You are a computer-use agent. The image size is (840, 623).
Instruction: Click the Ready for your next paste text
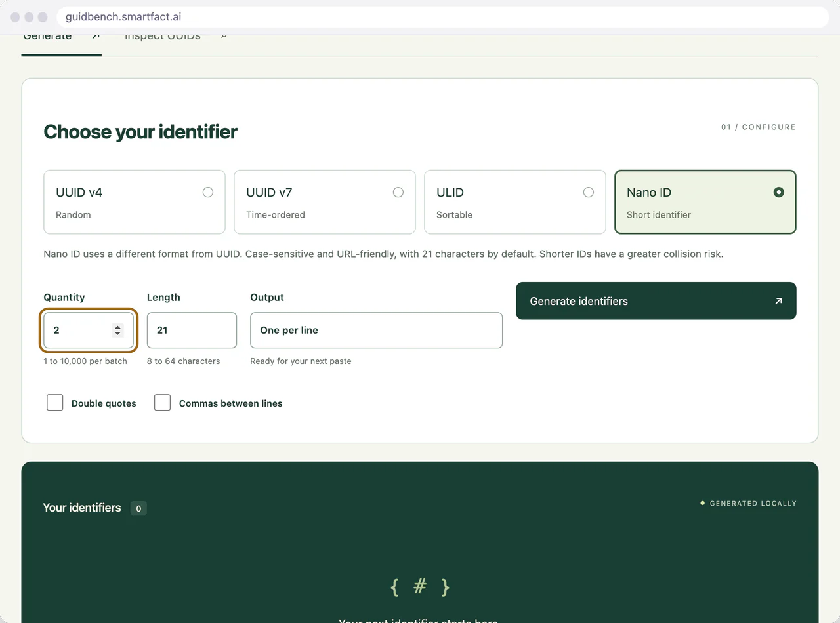301,361
